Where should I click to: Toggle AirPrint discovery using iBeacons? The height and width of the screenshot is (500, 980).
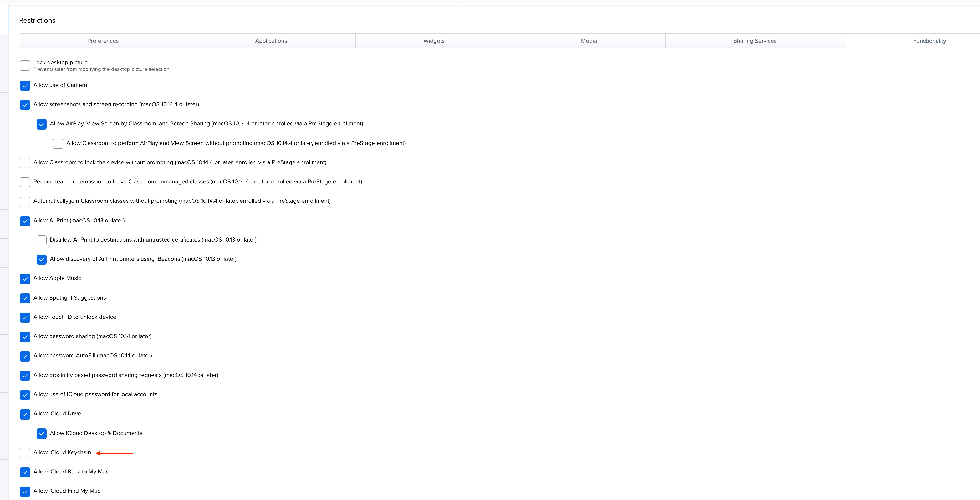pyautogui.click(x=41, y=260)
